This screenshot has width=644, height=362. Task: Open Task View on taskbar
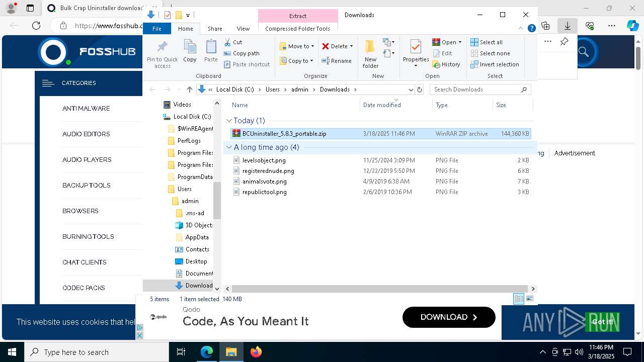(x=181, y=352)
